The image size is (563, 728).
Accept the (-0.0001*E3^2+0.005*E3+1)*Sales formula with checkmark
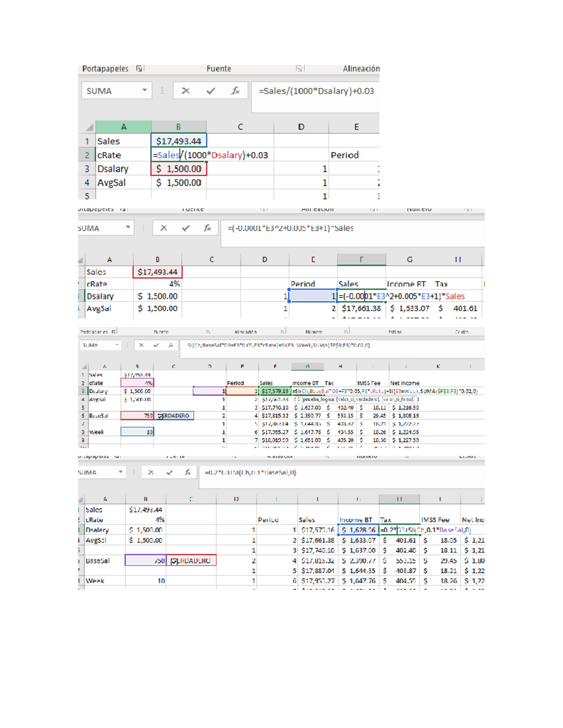186,228
